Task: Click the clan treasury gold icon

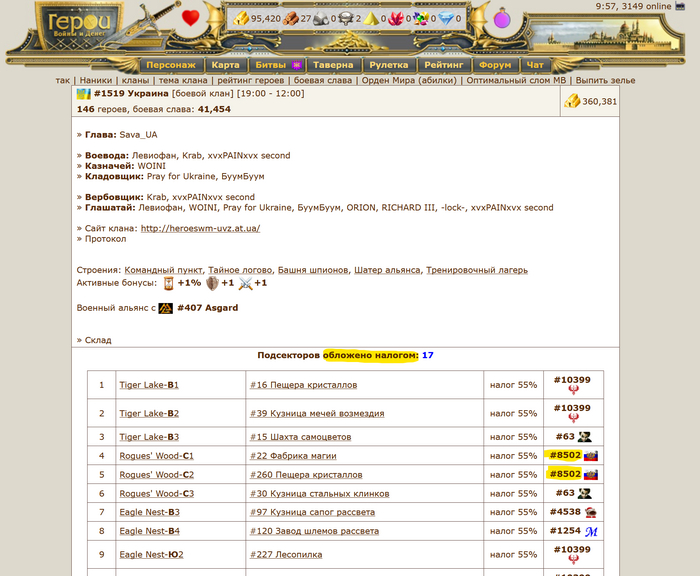Action: [x=571, y=101]
